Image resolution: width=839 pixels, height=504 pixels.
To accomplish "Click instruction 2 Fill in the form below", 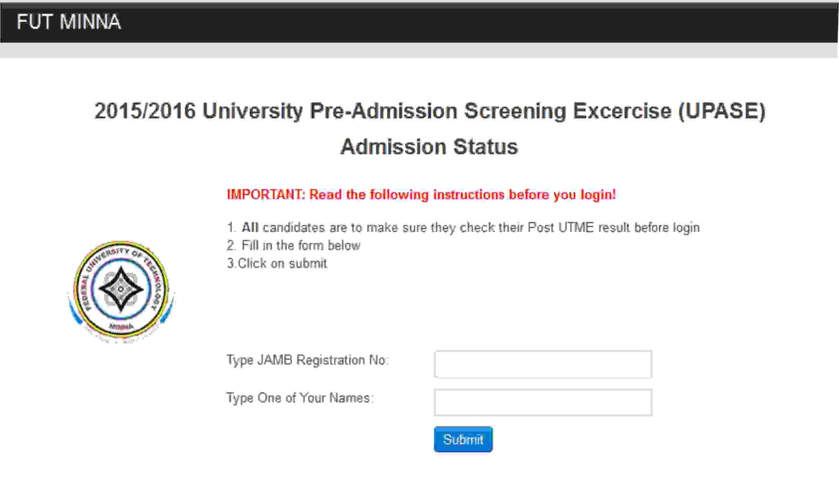I will coord(294,245).
